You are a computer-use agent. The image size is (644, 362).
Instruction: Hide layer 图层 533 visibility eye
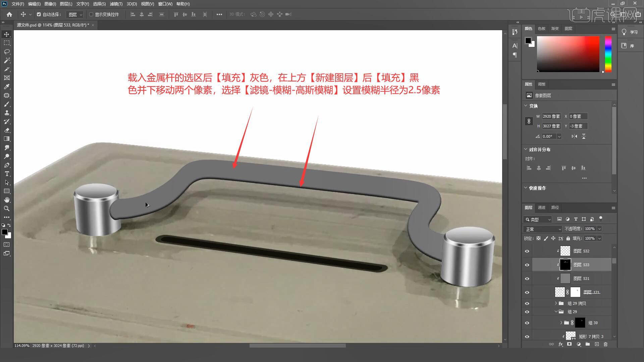click(527, 265)
